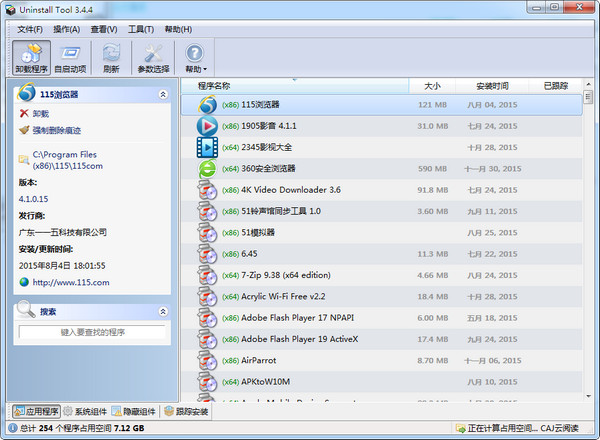
Task: Click the Adobe Flash Player 17 NPAPI icon
Action: 207,318
